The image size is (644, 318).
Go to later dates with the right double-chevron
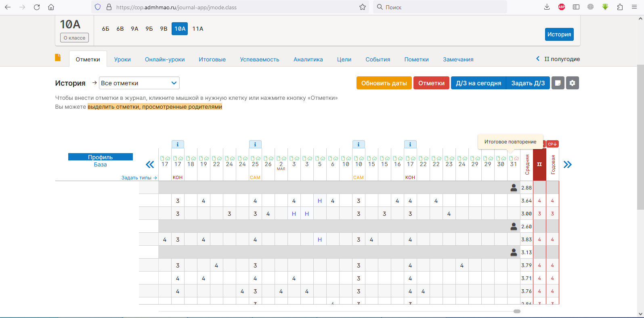567,164
